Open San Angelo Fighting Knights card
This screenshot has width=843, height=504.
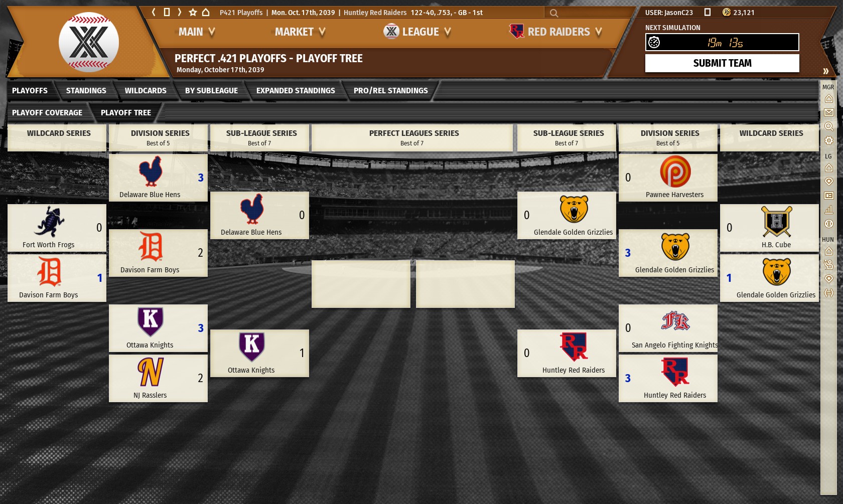668,328
